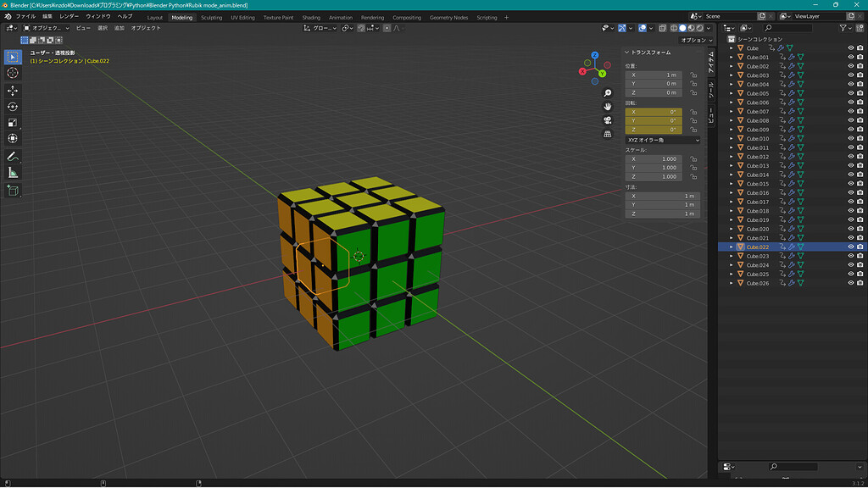Hide Cube.001 in the viewport
Viewport: 868px width, 488px height.
[x=850, y=57]
